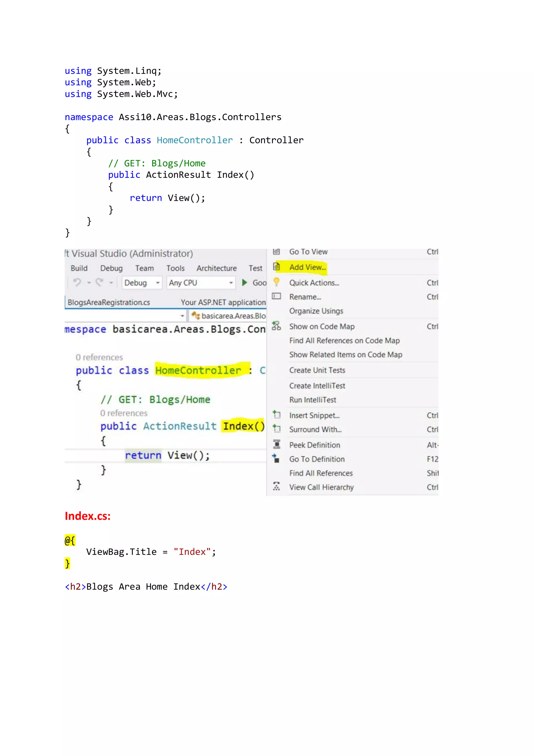
Task: Click the highlighted HomeController class name
Action: tap(198, 370)
